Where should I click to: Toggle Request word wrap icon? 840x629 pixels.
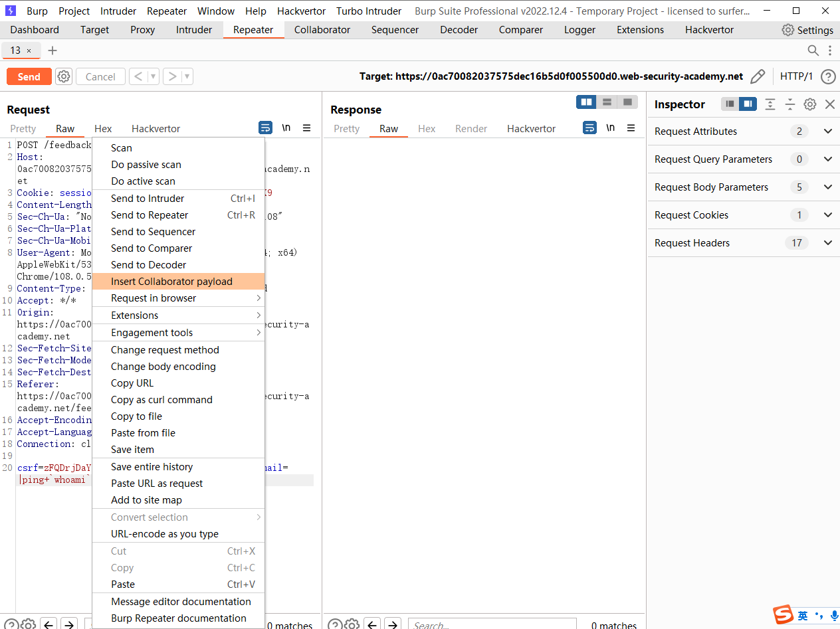tap(265, 128)
